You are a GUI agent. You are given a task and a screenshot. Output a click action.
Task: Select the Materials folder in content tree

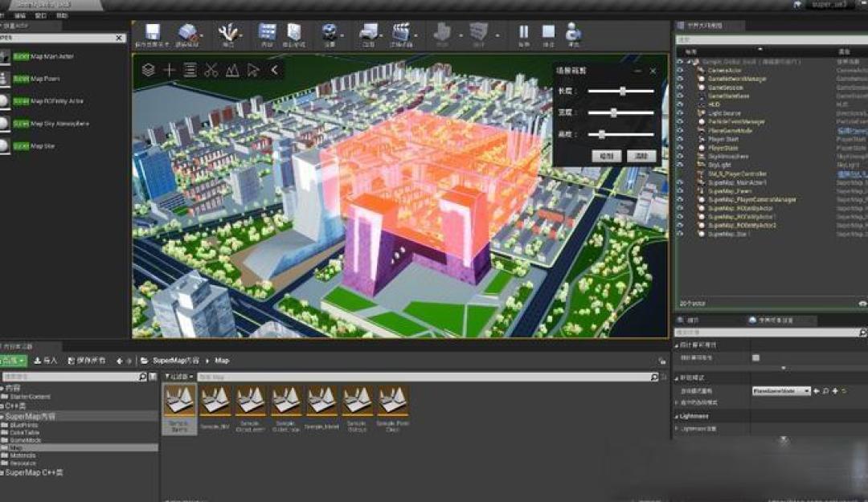23,455
